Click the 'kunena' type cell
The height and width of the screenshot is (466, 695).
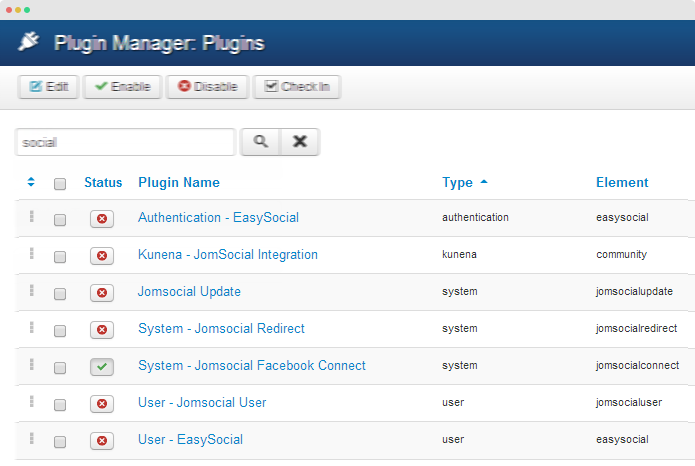click(x=459, y=255)
